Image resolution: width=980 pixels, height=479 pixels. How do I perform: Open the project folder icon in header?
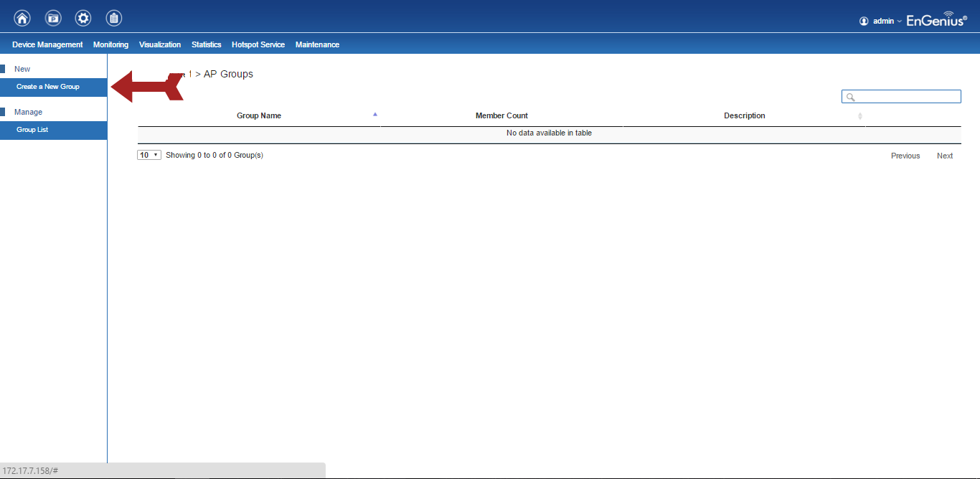pyautogui.click(x=53, y=18)
